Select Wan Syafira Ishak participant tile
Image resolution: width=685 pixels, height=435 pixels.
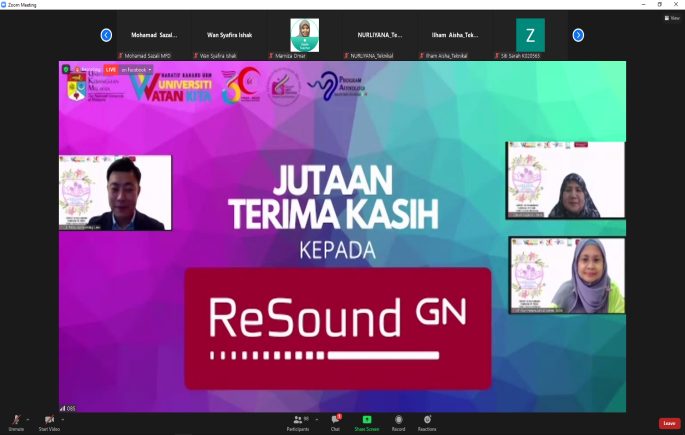click(x=230, y=35)
